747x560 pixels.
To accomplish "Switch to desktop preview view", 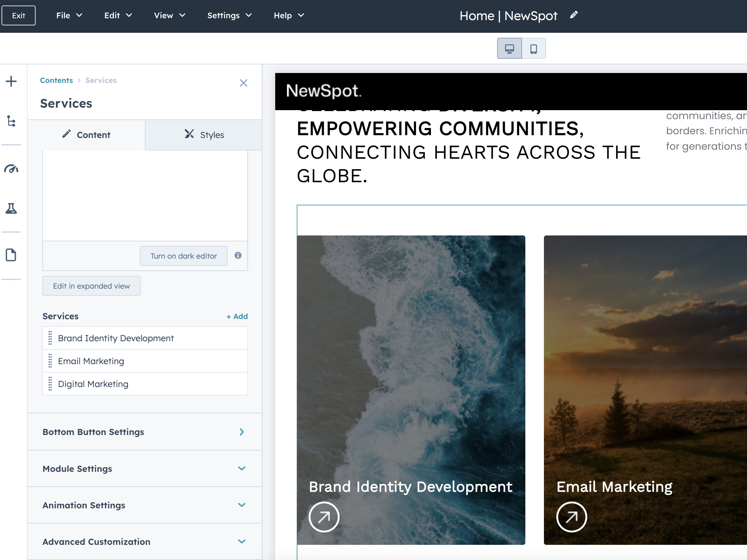I will point(509,49).
